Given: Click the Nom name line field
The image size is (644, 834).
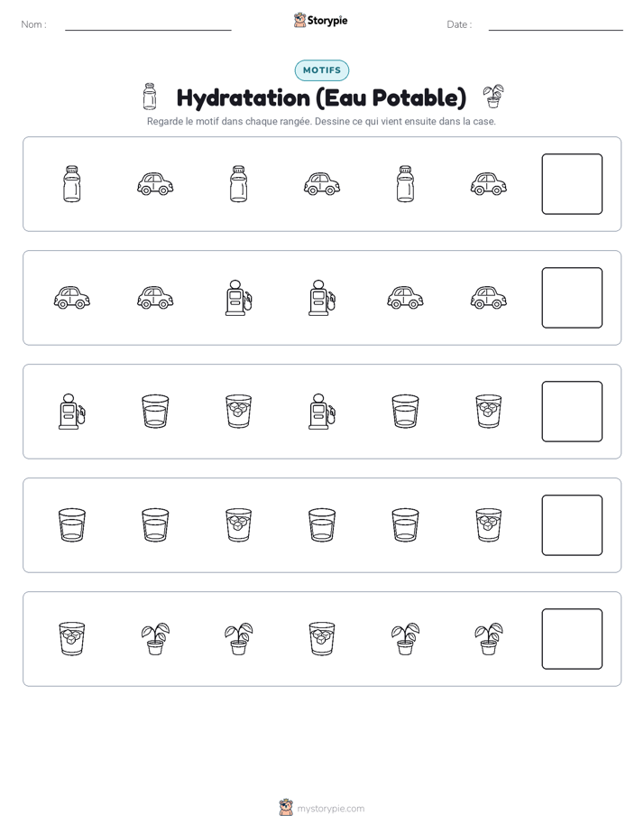Looking at the screenshot, I should tap(148, 24).
